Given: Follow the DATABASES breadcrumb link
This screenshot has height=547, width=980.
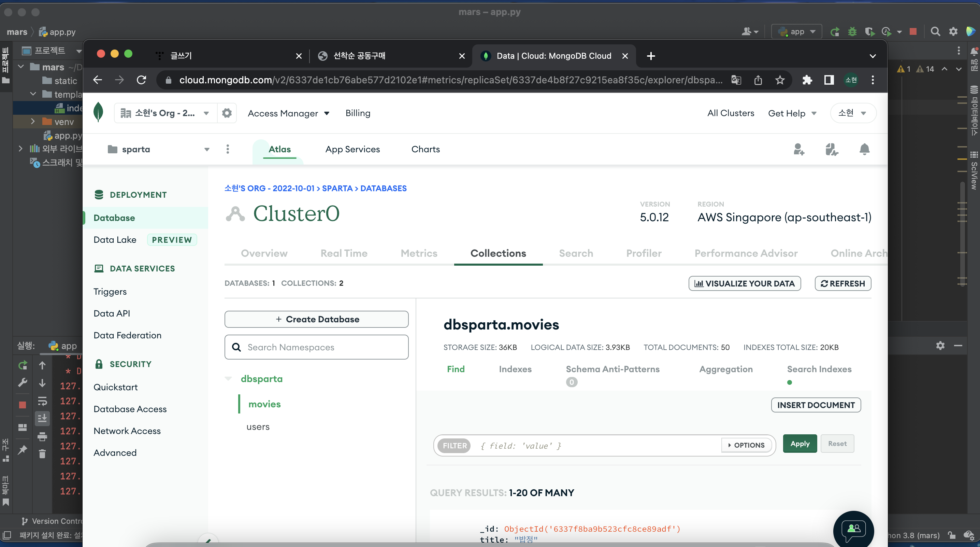Looking at the screenshot, I should tap(383, 188).
